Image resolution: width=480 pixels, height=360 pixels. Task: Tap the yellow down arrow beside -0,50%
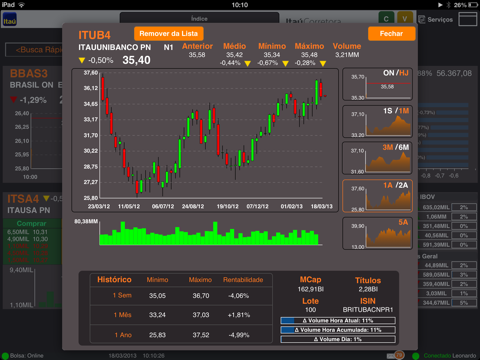pyautogui.click(x=82, y=60)
